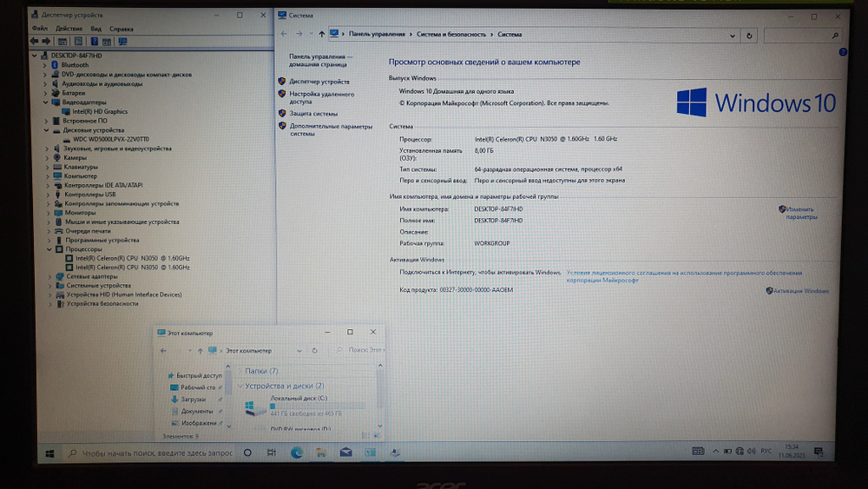
Task: Click the monitor scan-hardware icon in Device Manager toolbar
Action: (122, 41)
